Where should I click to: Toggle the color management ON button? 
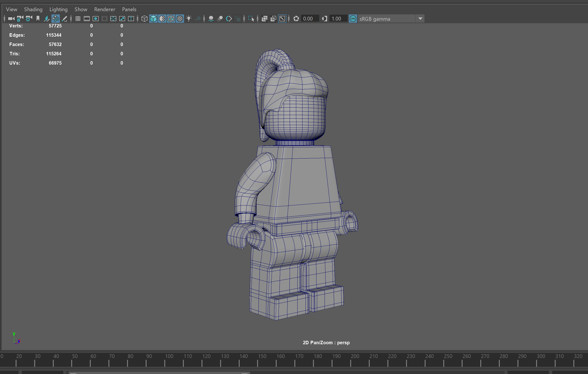pos(353,19)
